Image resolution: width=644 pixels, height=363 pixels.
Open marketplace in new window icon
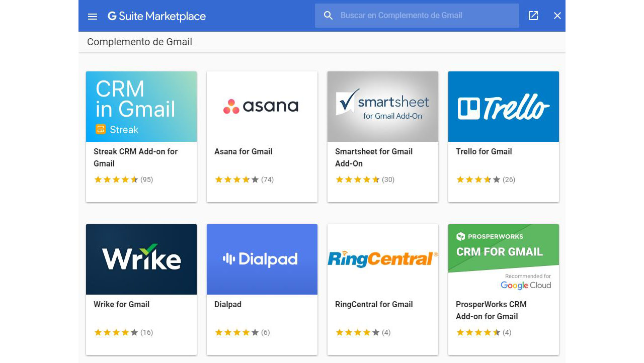point(533,16)
